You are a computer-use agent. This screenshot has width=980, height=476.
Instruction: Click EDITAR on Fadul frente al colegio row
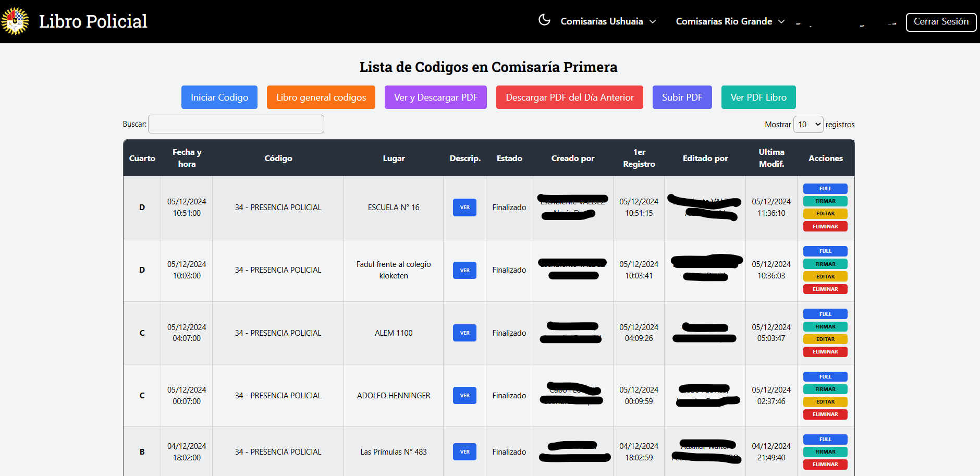825,277
